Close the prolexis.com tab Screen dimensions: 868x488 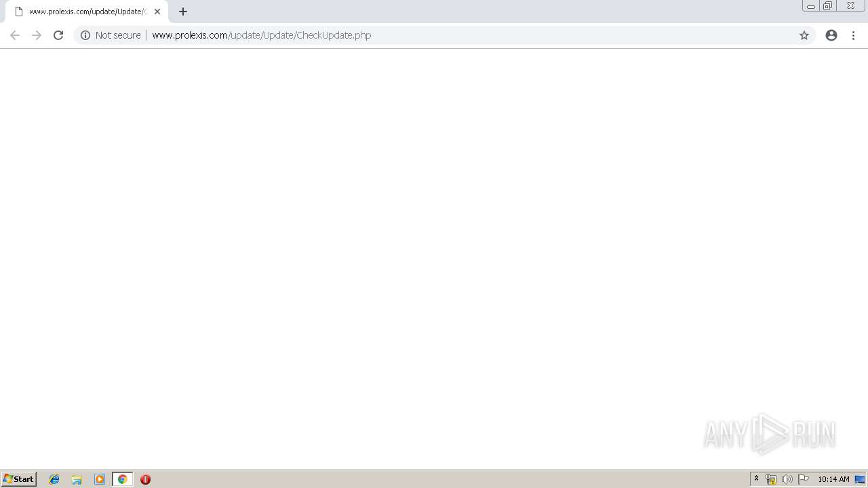point(157,12)
